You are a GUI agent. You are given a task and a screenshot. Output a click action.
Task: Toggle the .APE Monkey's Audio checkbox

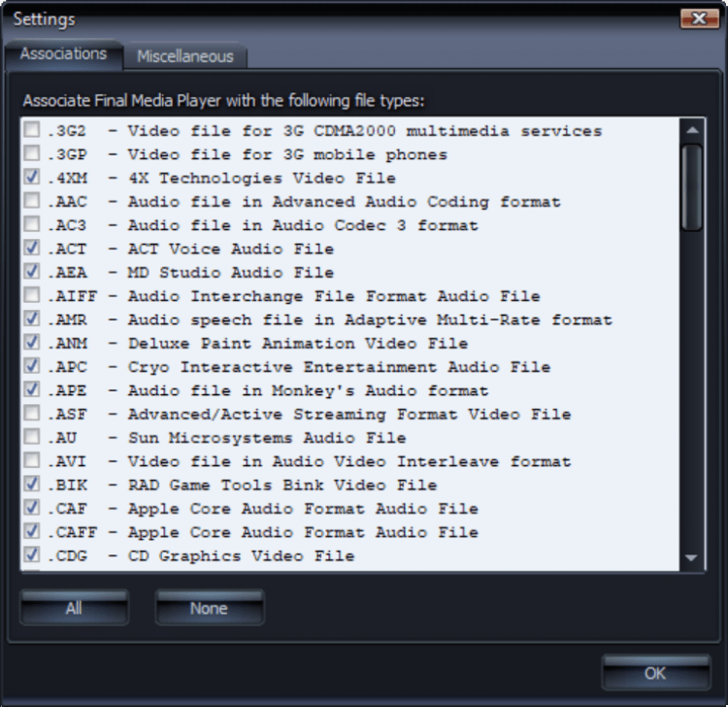[33, 390]
